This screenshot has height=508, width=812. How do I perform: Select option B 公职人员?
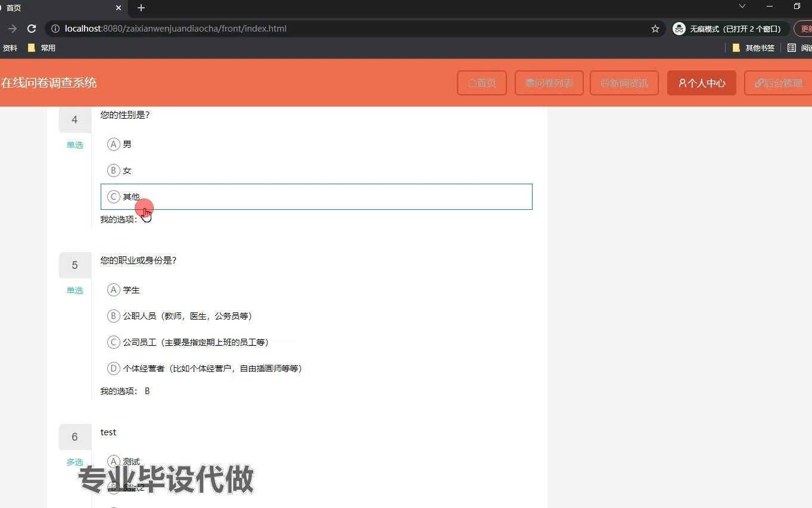pyautogui.click(x=316, y=316)
